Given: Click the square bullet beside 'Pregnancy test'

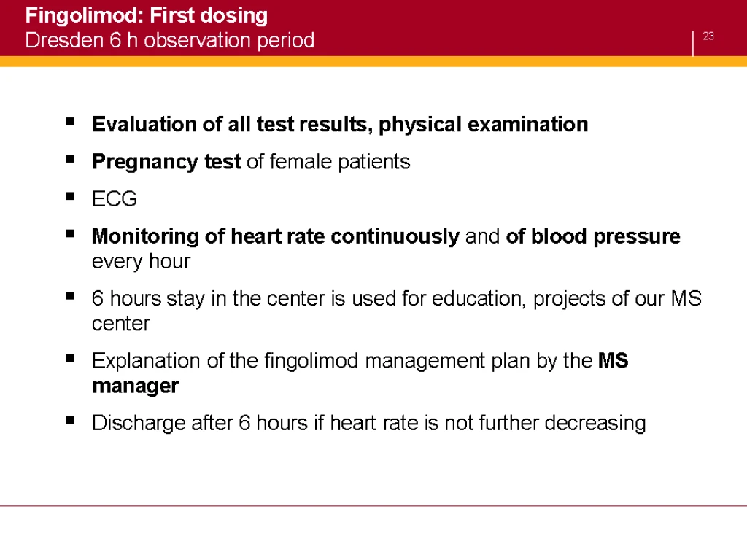Looking at the screenshot, I should 71,159.
